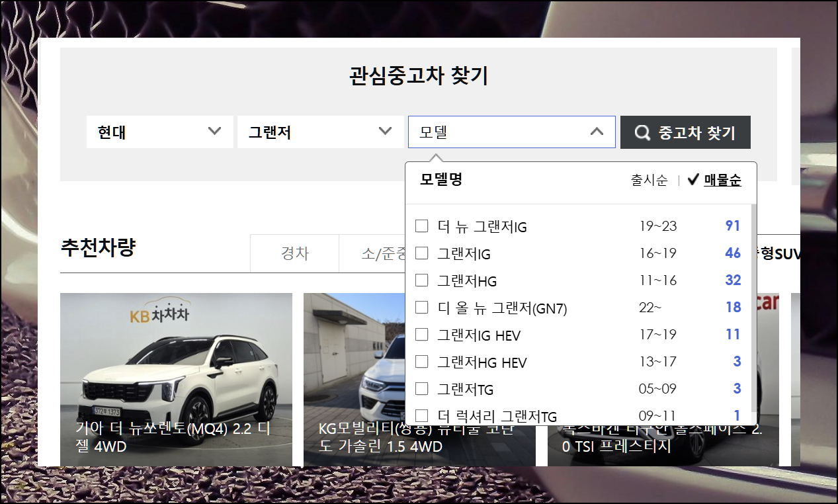The width and height of the screenshot is (838, 504).
Task: Click the 추천차량 heading
Action: coord(98,247)
